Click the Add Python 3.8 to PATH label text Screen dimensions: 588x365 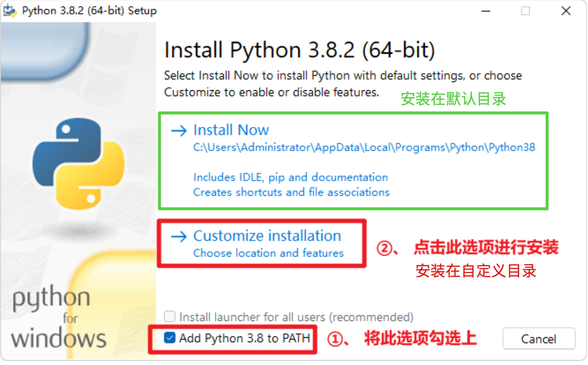pos(244,338)
